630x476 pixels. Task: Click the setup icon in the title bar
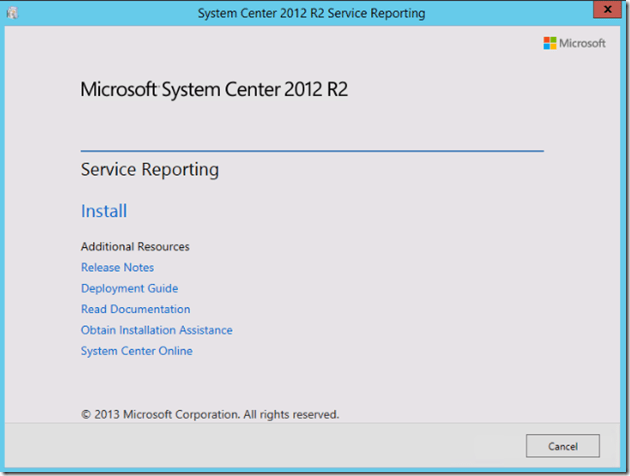pos(12,13)
